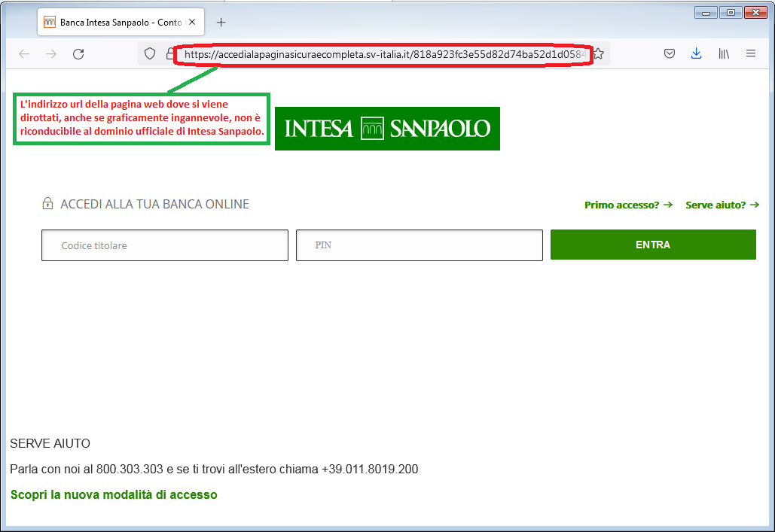Screen dimensions: 775x532
Task: Click the SERVE AIUTO heading text
Action: coord(50,443)
